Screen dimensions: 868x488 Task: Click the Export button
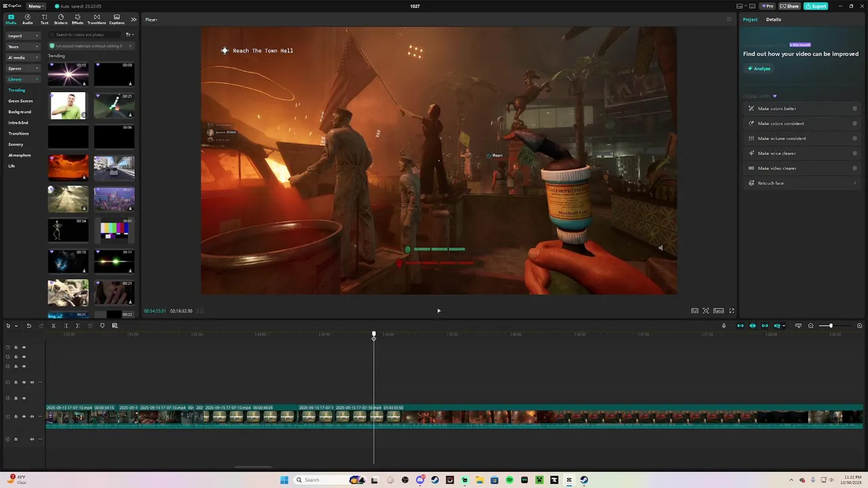pyautogui.click(x=816, y=6)
